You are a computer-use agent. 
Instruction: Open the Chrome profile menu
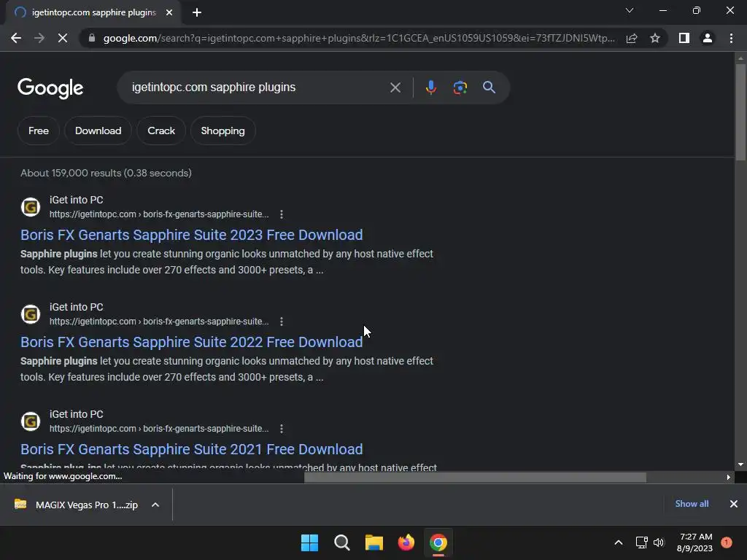coord(708,38)
